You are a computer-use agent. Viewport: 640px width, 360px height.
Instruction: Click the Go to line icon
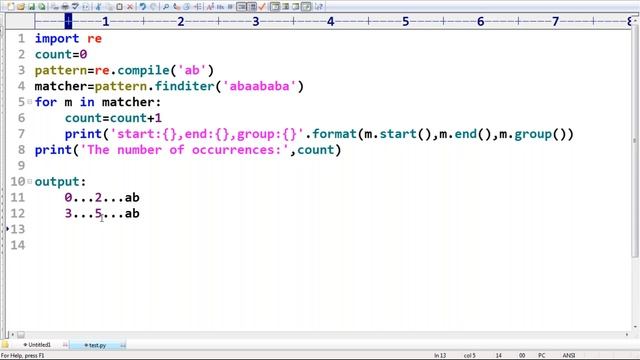click(198, 7)
